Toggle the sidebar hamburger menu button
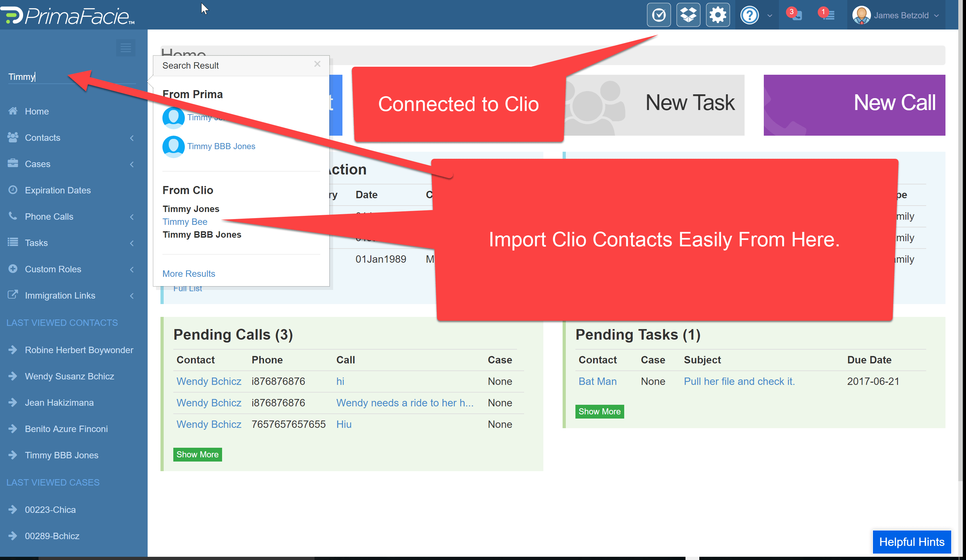 (x=125, y=48)
